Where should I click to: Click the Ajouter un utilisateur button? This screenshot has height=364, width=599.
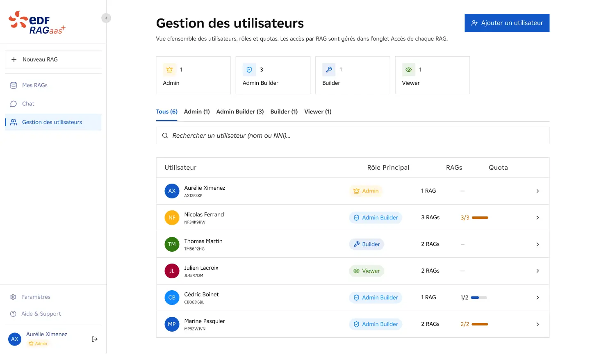tap(507, 23)
